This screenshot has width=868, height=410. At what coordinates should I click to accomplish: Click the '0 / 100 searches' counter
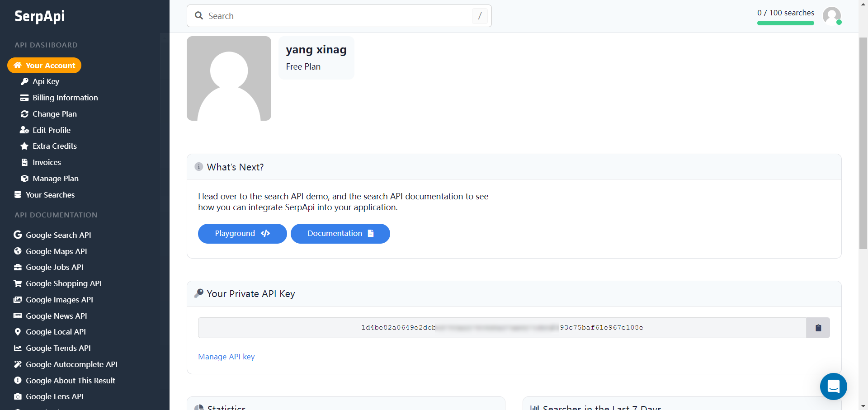point(786,13)
